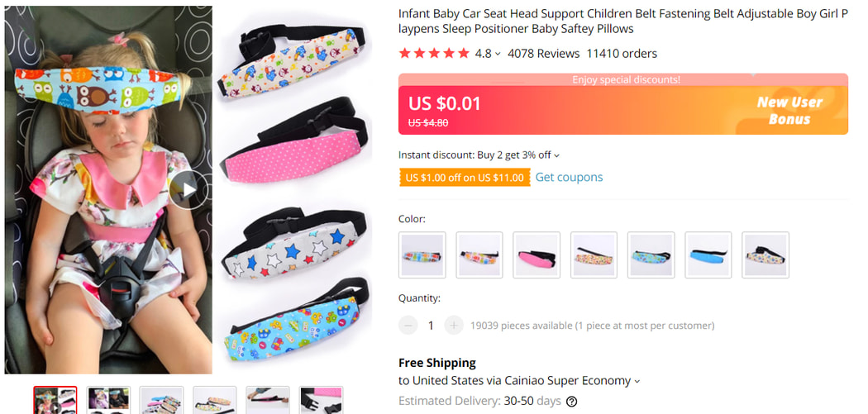This screenshot has width=868, height=414.
Task: Click the US $1.00 off coupon badge
Action: [x=464, y=178]
